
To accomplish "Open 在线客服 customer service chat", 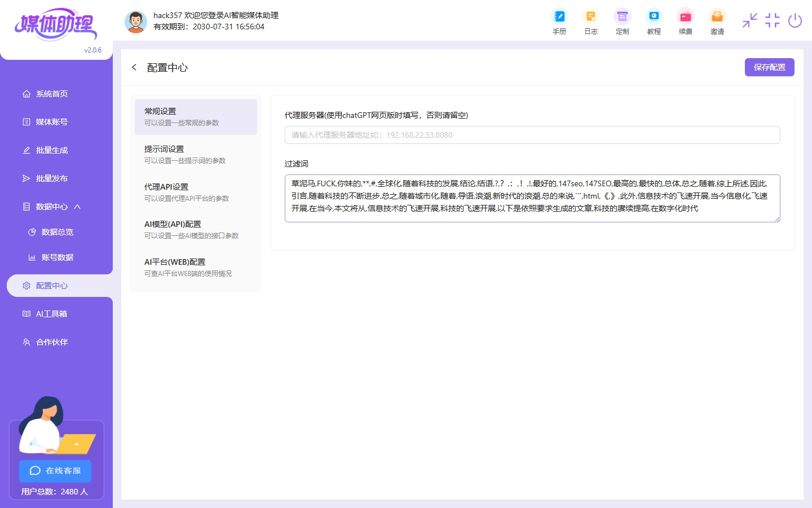I will tap(55, 471).
